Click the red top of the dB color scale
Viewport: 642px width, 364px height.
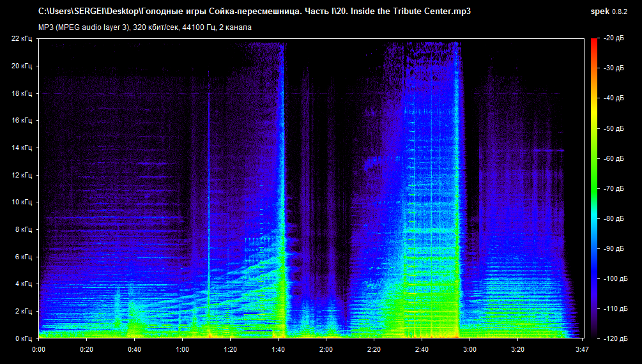tap(594, 45)
